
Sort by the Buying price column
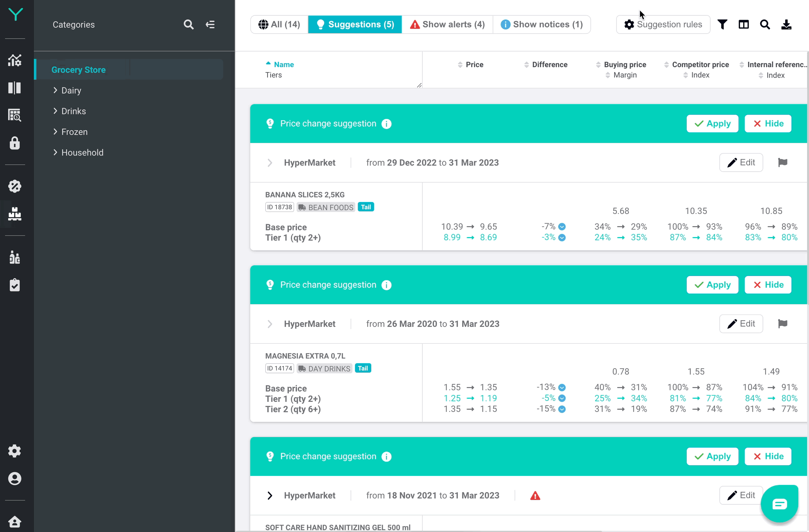pos(621,65)
